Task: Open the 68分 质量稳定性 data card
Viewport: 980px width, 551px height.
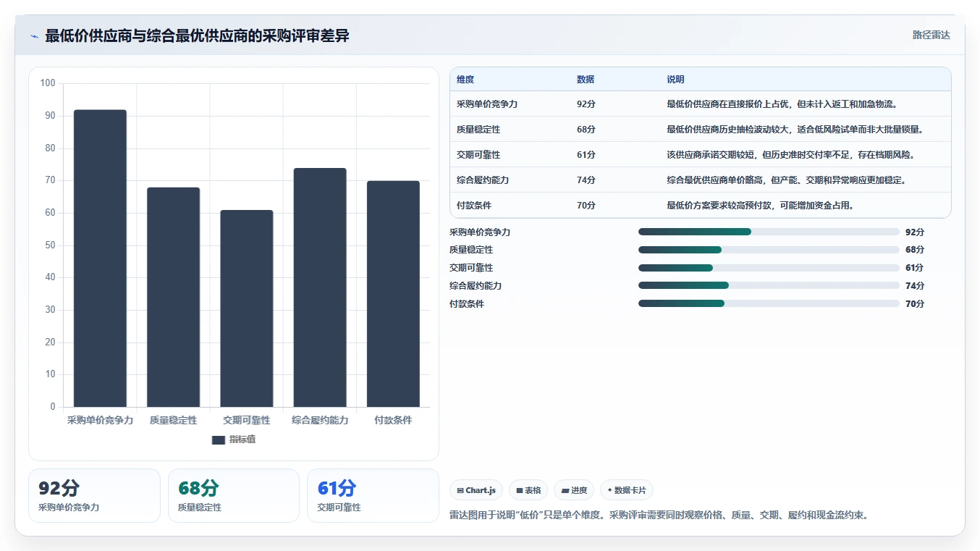Action: tap(234, 495)
